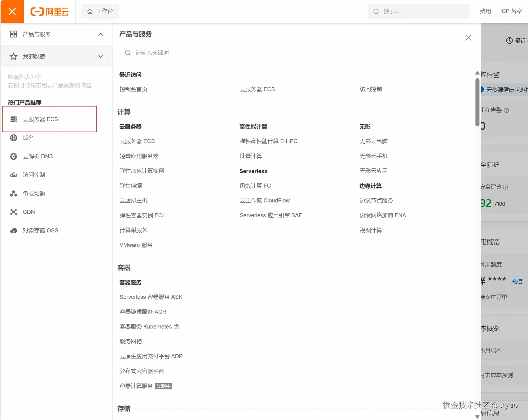Open Serverless 应用引擎 SAE
The image size is (528, 420).
tap(271, 215)
